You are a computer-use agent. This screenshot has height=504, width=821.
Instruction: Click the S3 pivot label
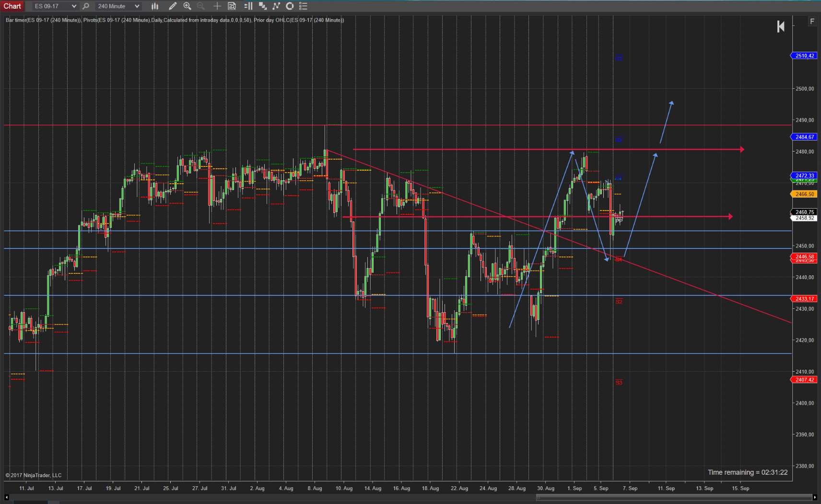tap(619, 383)
